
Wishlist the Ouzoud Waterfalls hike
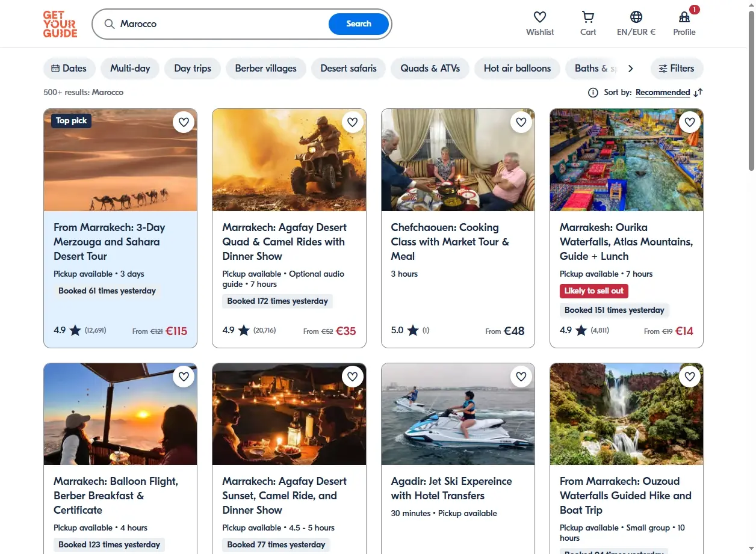(690, 377)
